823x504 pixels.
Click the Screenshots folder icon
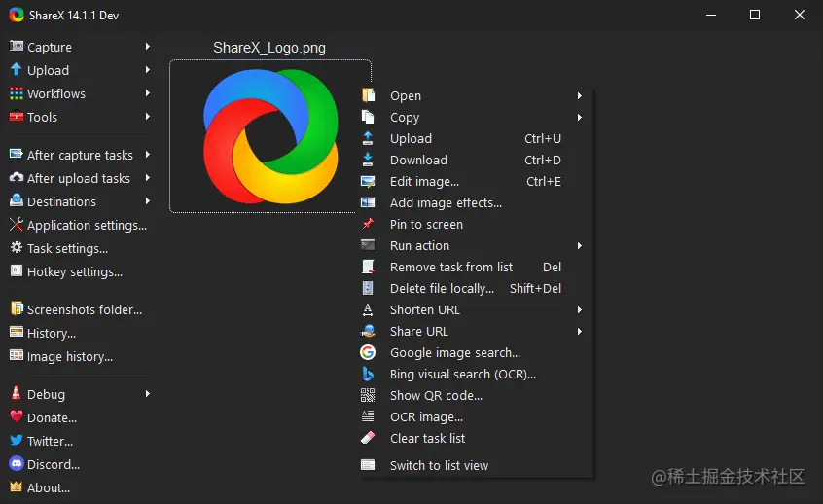(17, 308)
